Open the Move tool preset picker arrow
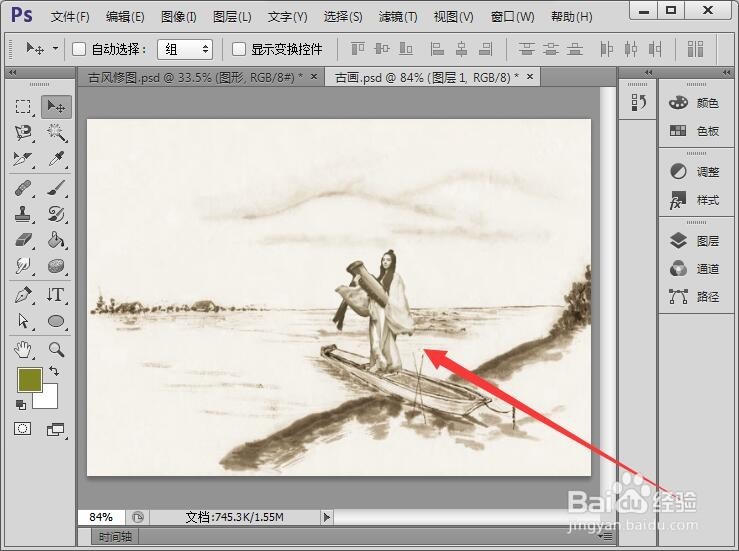 pos(56,48)
